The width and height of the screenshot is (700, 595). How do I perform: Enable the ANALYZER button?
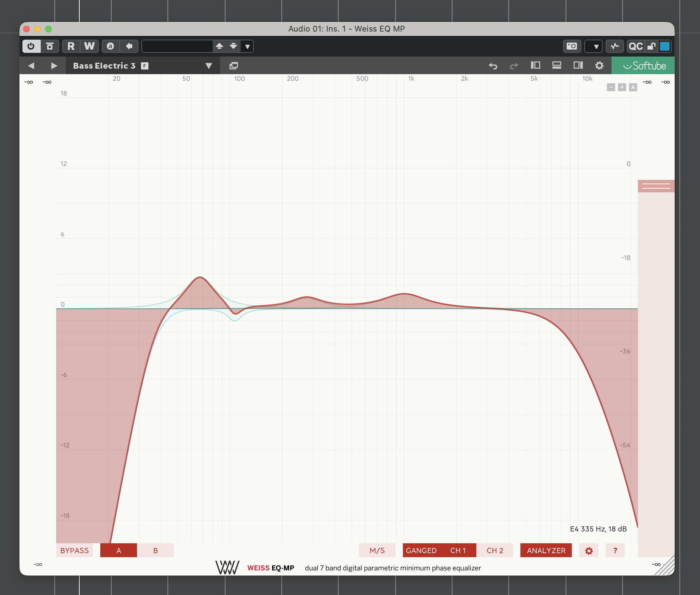546,550
